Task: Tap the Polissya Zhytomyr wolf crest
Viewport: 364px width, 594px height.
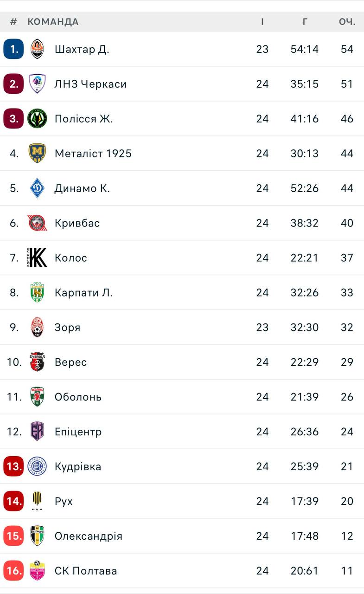Action: pyautogui.click(x=37, y=119)
